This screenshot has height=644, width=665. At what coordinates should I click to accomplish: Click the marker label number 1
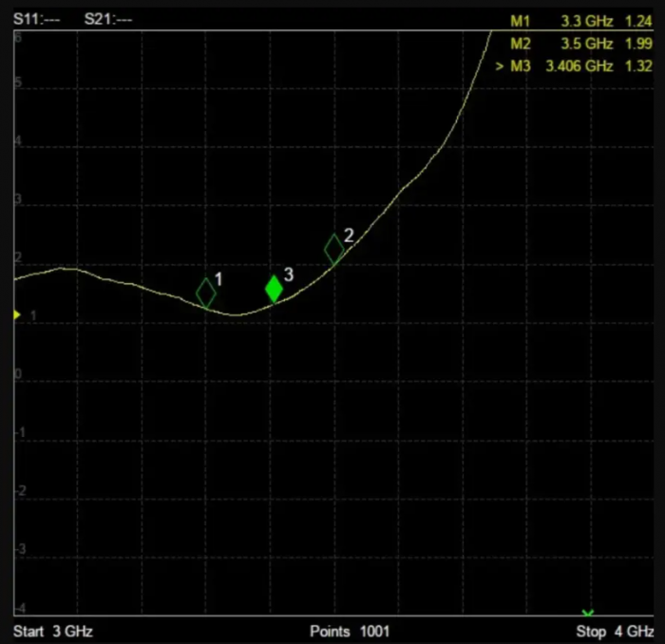click(x=218, y=279)
